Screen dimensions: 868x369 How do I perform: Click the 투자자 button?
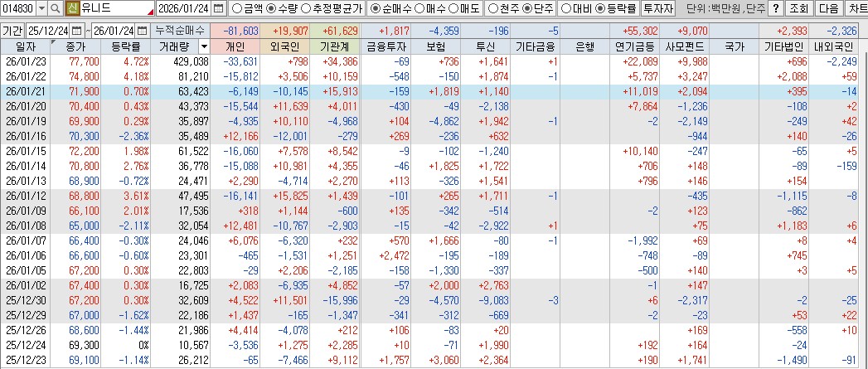pyautogui.click(x=658, y=8)
